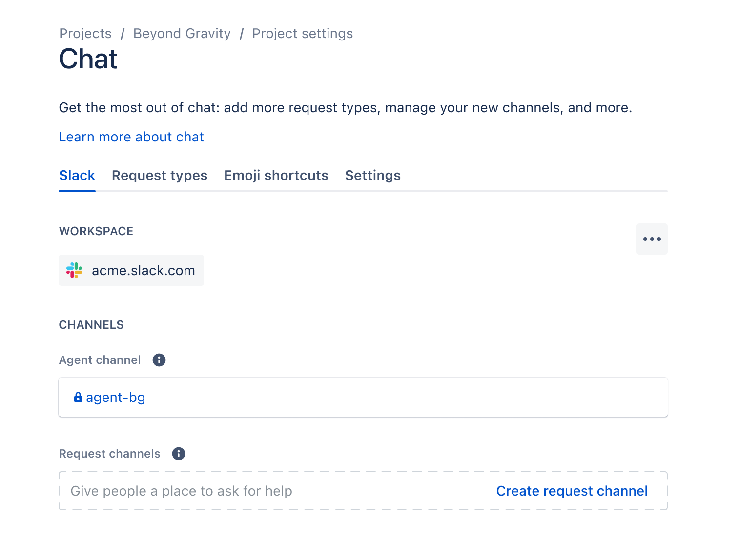
Task: Select the acme.slack.com workspace chip
Action: 131,270
